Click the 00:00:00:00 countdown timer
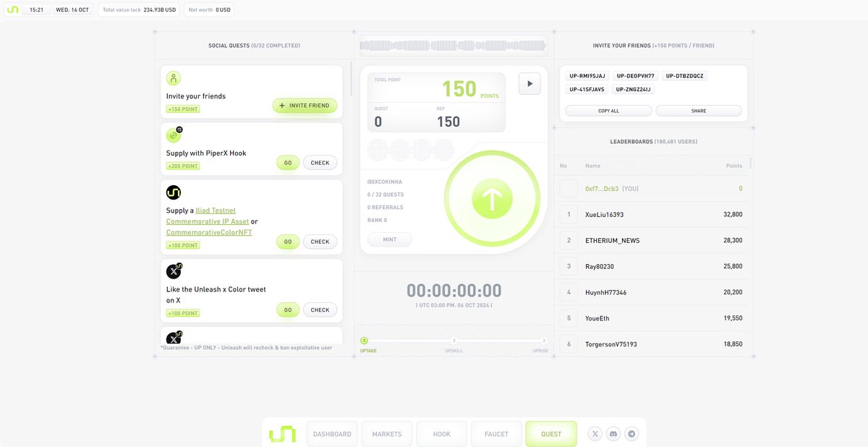The image size is (868, 447). pyautogui.click(x=454, y=291)
